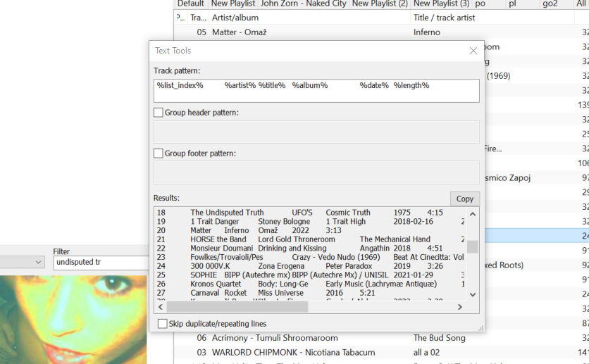
Task: Click the results scroll up arrow
Action: pos(473,214)
